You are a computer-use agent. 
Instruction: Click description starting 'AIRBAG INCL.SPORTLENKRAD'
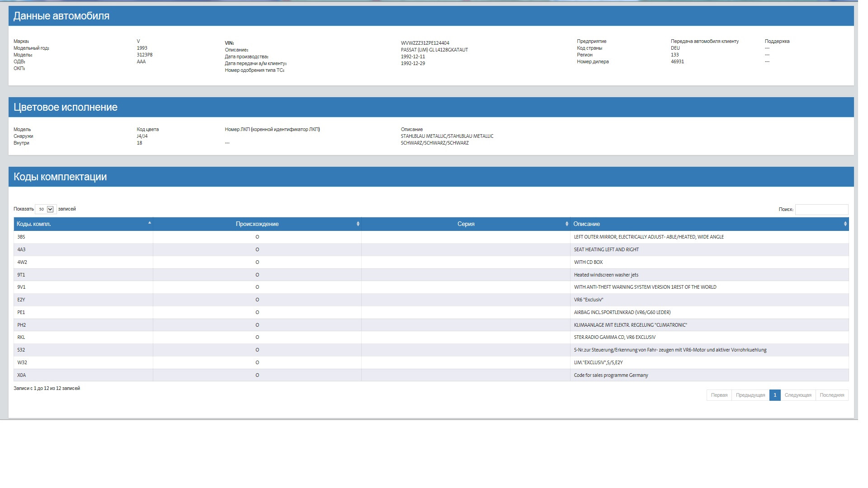[622, 312]
